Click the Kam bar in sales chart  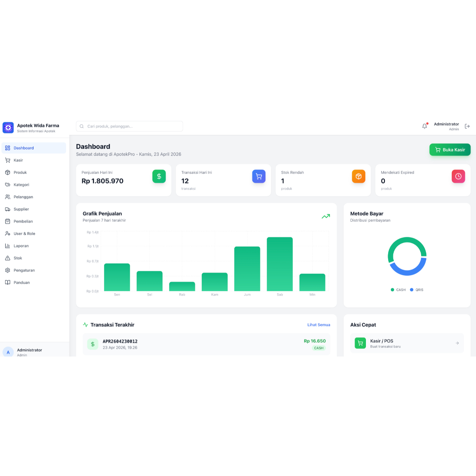pyautogui.click(x=215, y=282)
